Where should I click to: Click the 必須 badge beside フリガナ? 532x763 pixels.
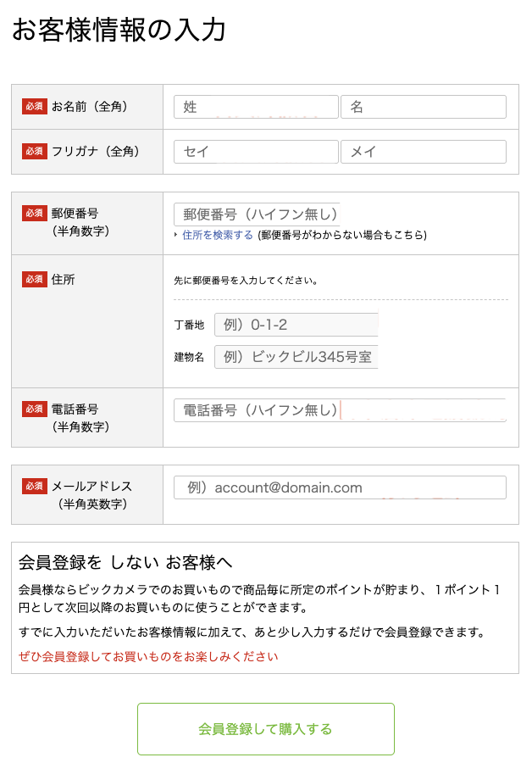click(35, 152)
